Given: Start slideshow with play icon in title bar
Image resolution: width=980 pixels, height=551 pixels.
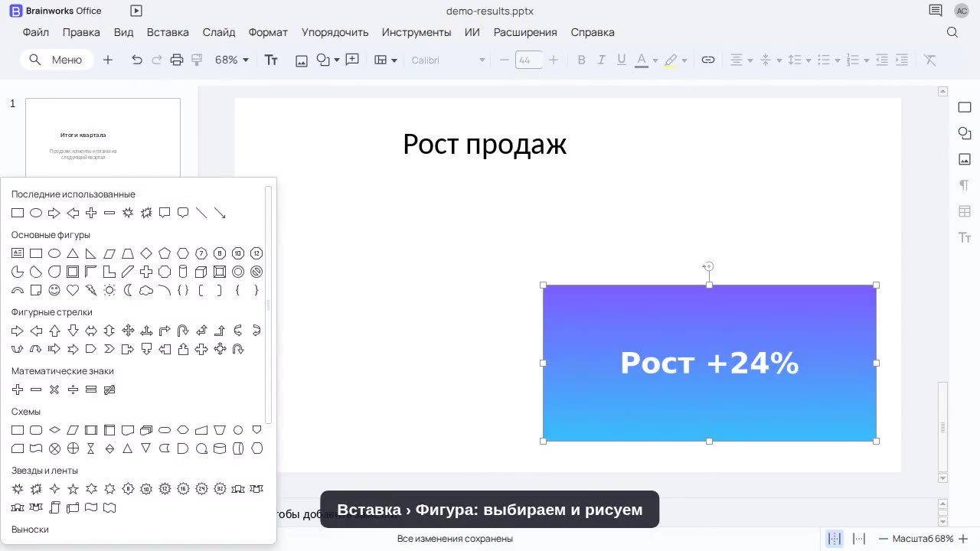Looking at the screenshot, I should pyautogui.click(x=136, y=11).
